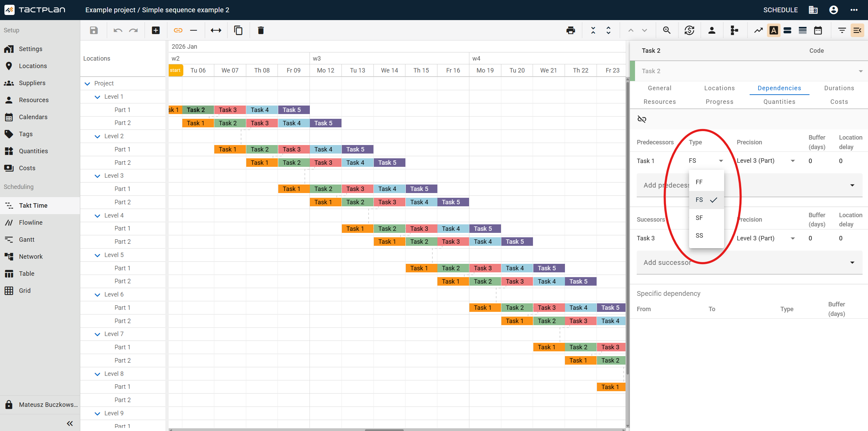Select green Task 2 in Level 1 Part 1
868x431 pixels.
tap(198, 110)
